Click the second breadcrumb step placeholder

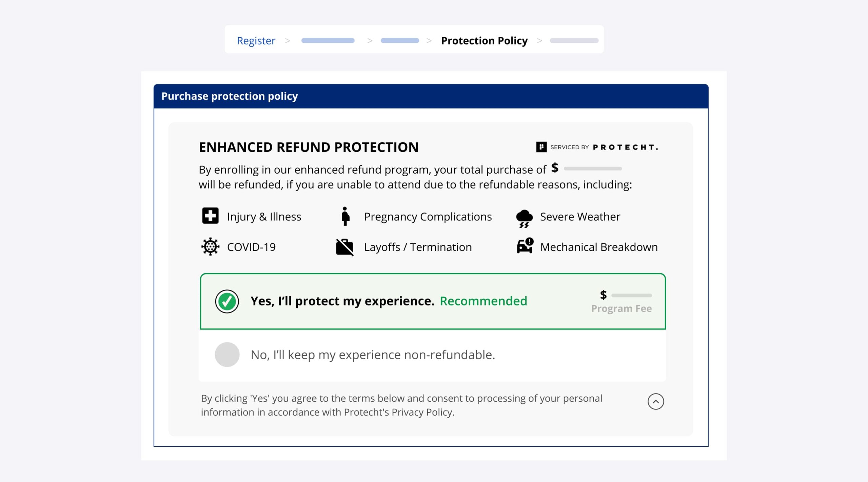coord(328,41)
